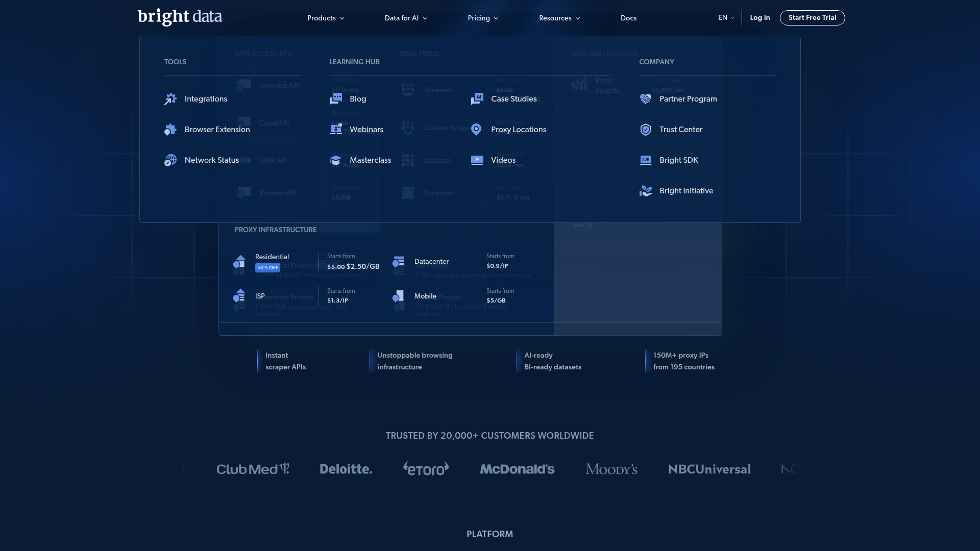Select the Webinars screen icon
This screenshot has width=980, height=551.
[x=336, y=129]
